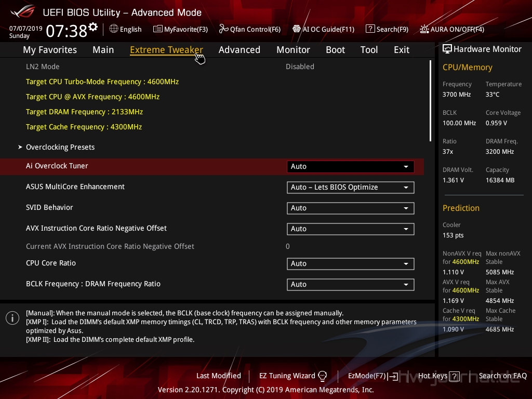Open Search(F9) question mark icon
Image resolution: width=532 pixels, height=399 pixels.
[x=370, y=29]
